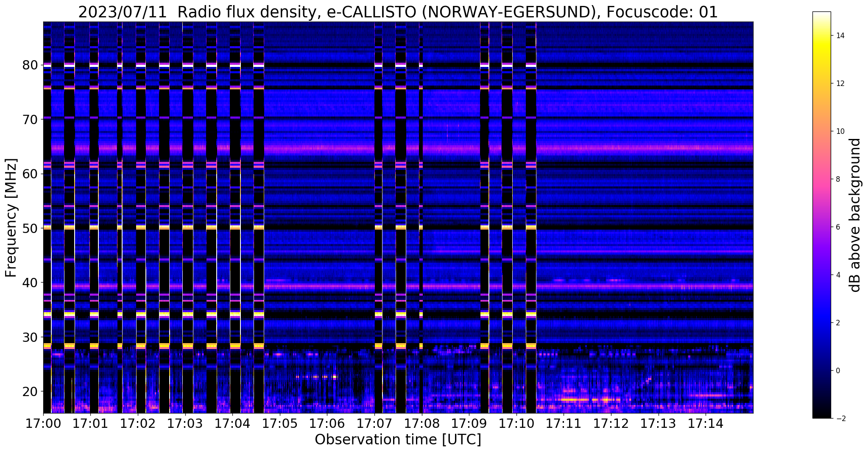The width and height of the screenshot is (868, 452).
Task: Click the 50 MHz frequency tick label
Action: click(x=30, y=228)
